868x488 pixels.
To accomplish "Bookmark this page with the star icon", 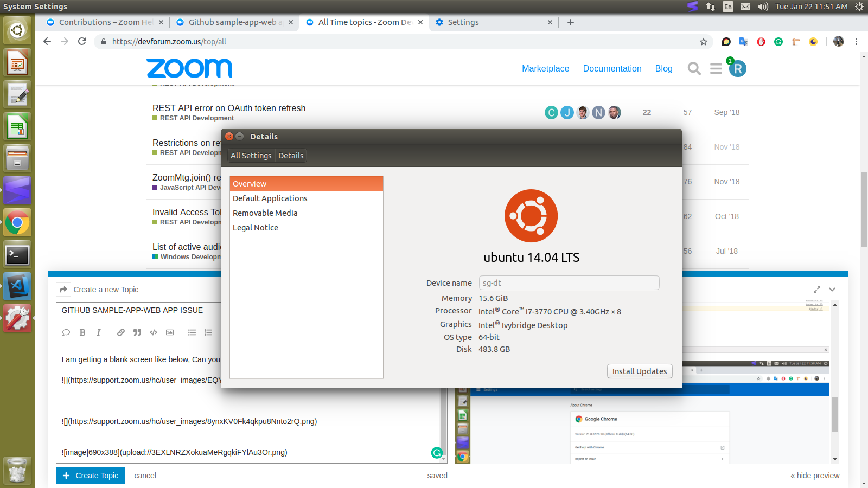I will [x=704, y=42].
